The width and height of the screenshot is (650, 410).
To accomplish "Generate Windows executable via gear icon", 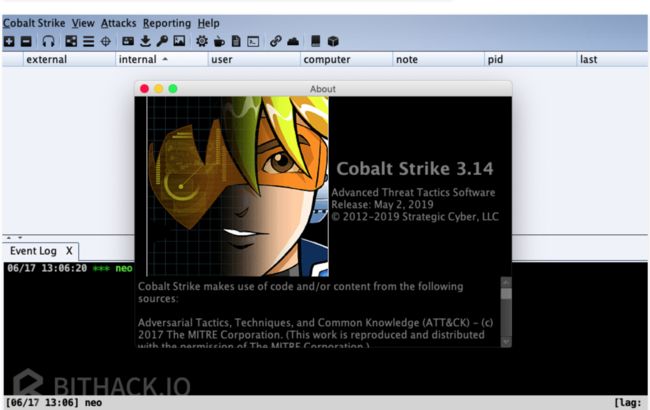I will coord(202,41).
